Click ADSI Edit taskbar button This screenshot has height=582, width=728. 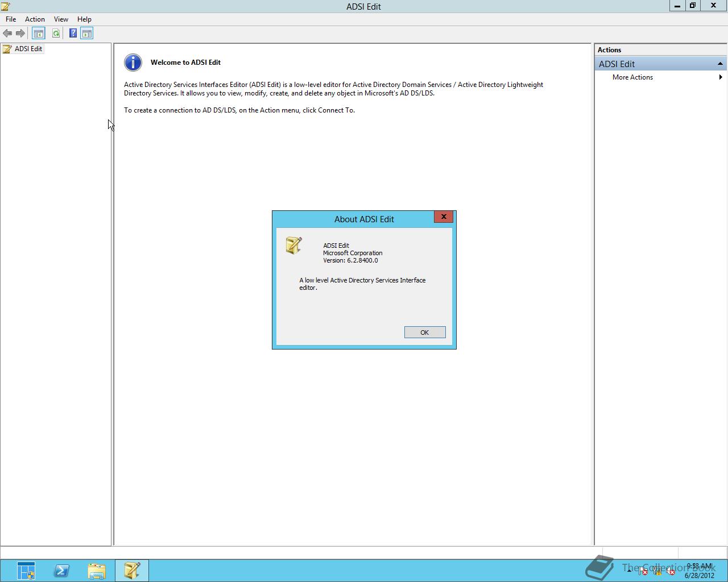(132, 571)
